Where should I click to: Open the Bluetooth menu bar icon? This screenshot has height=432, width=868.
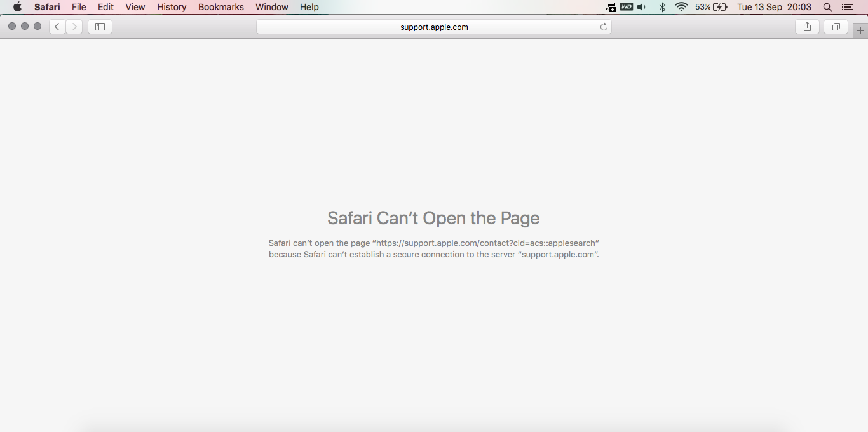(x=662, y=7)
